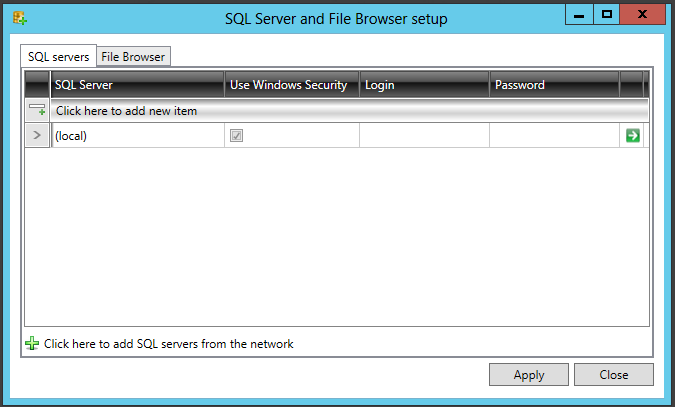
Task: Sort by the SQL Server column header
Action: point(138,85)
